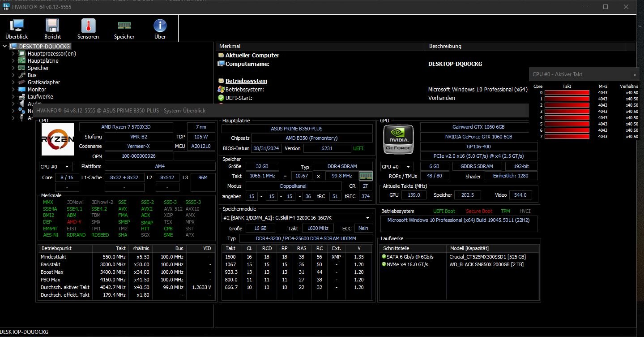Click the PBO Max row in Betriebspunkt table

(x=127, y=280)
